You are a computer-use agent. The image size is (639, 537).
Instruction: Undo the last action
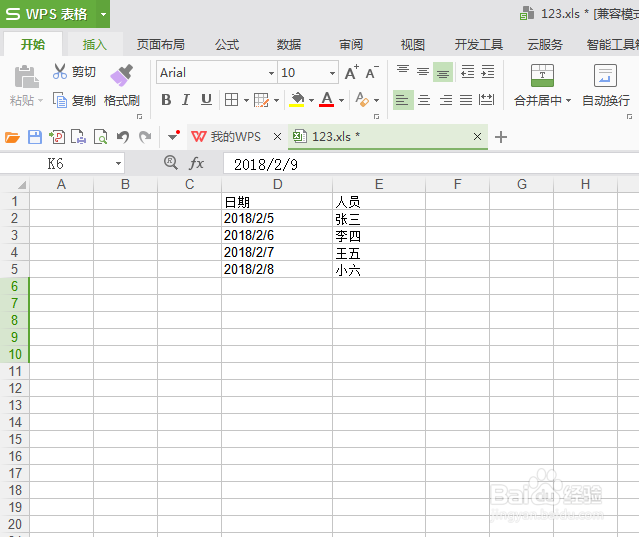(x=123, y=137)
